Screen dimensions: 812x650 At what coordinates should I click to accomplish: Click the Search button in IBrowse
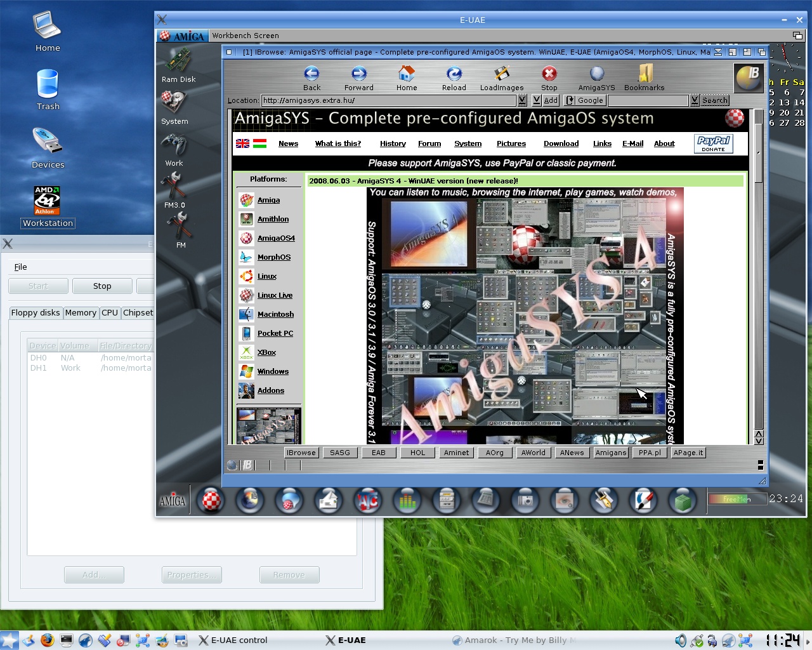point(715,100)
